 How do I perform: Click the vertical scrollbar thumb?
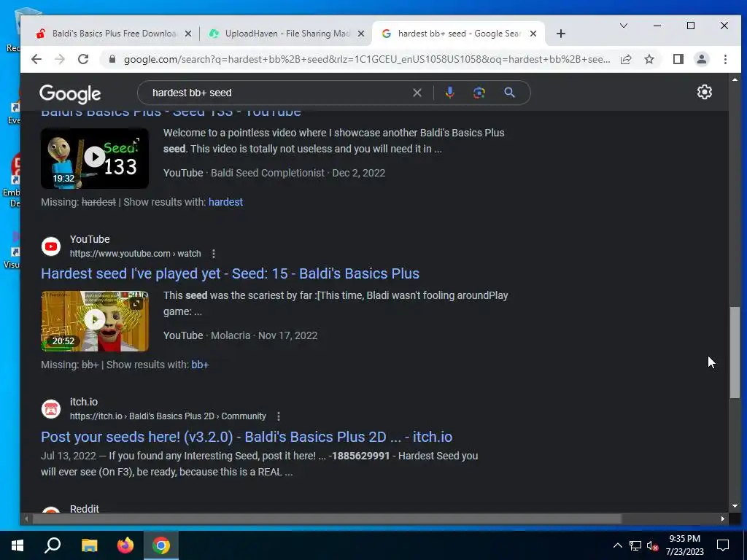(735, 352)
